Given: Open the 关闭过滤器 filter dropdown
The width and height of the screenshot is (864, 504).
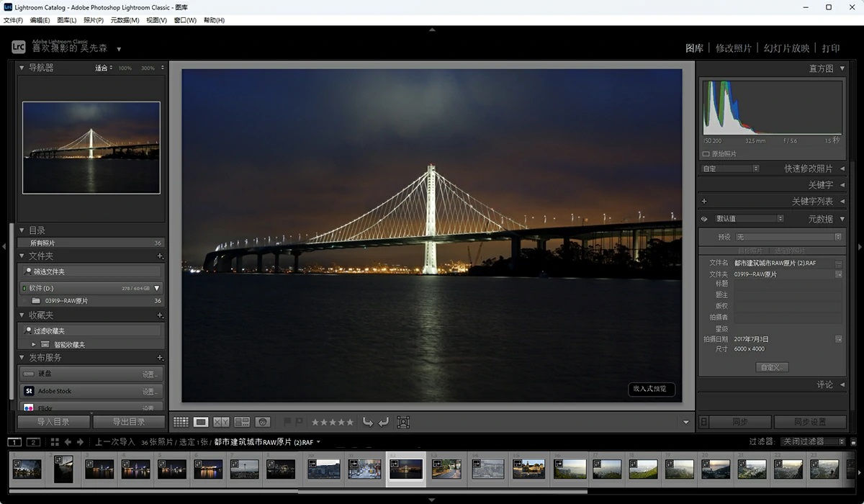Looking at the screenshot, I should click(814, 441).
